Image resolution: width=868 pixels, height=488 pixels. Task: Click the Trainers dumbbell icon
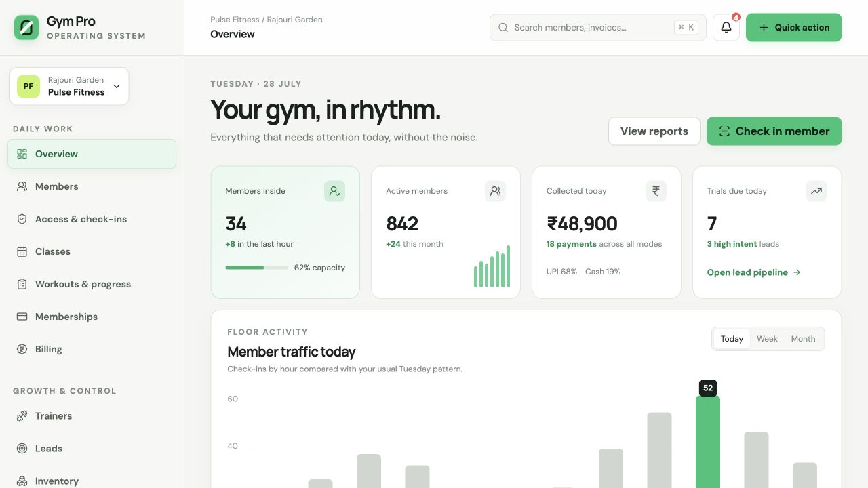(22, 416)
